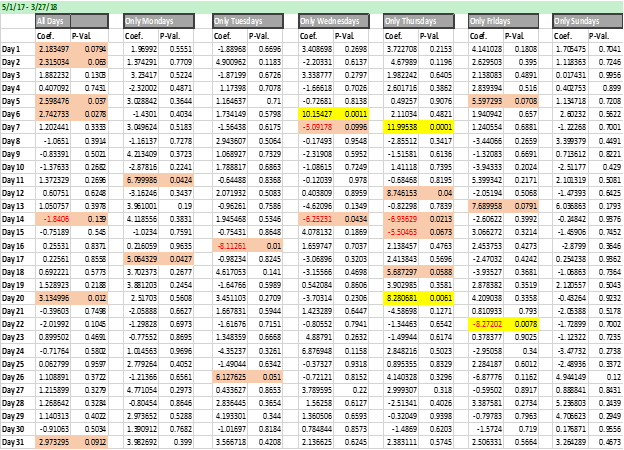Click the Only Mondays header cell
Viewport: 624px width, 450px height.
[x=158, y=21]
